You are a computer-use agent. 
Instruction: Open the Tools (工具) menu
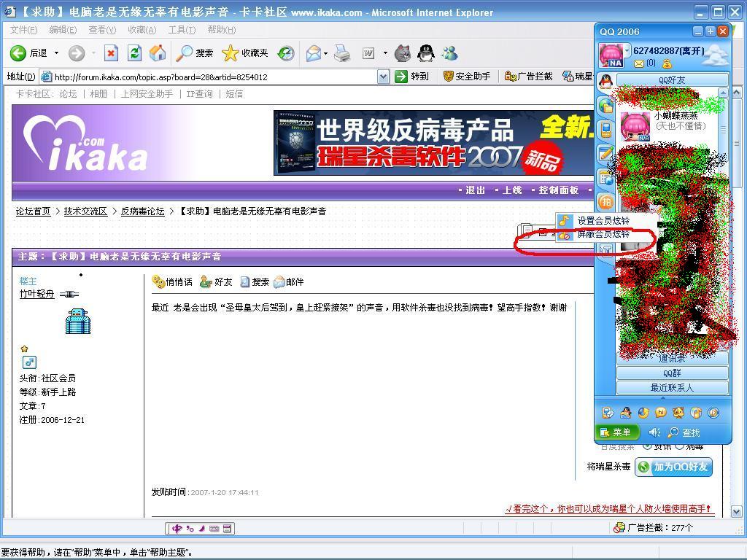[182, 29]
